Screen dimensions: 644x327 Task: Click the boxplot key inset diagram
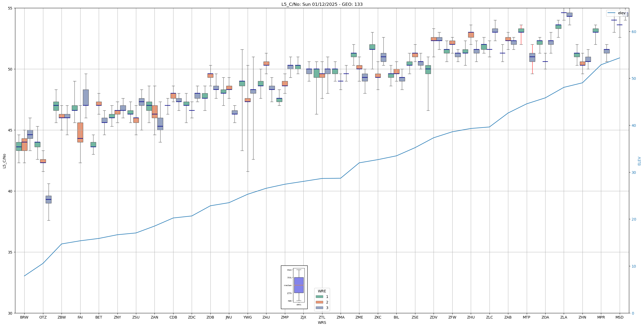(x=294, y=287)
